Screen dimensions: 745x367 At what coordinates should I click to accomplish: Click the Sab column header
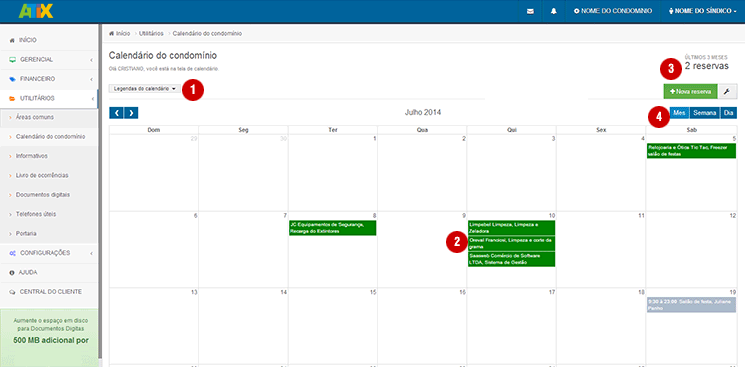pyautogui.click(x=691, y=130)
